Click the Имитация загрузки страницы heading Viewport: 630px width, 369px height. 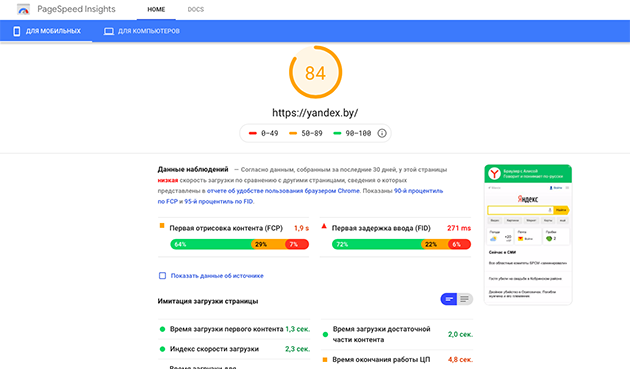(x=208, y=301)
